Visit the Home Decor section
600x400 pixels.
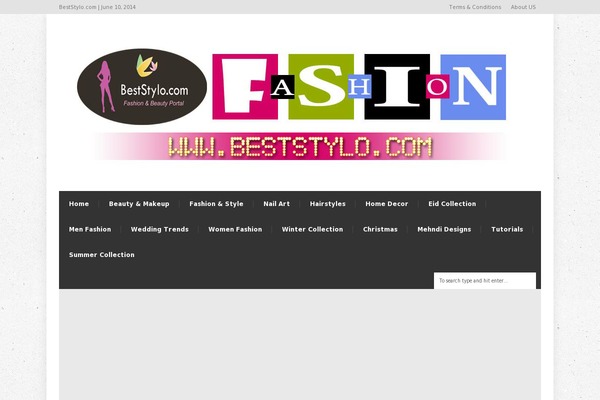(386, 204)
